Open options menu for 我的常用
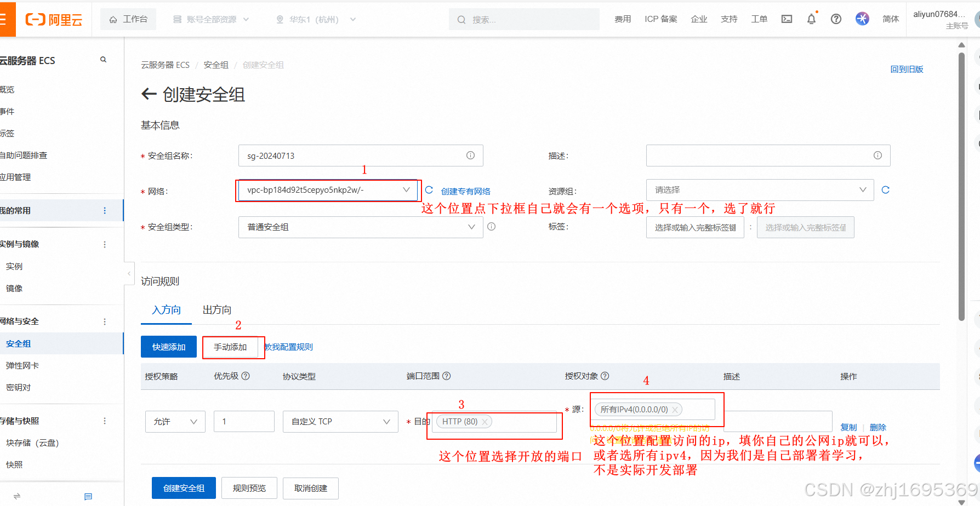The width and height of the screenshot is (980, 506). pos(105,211)
